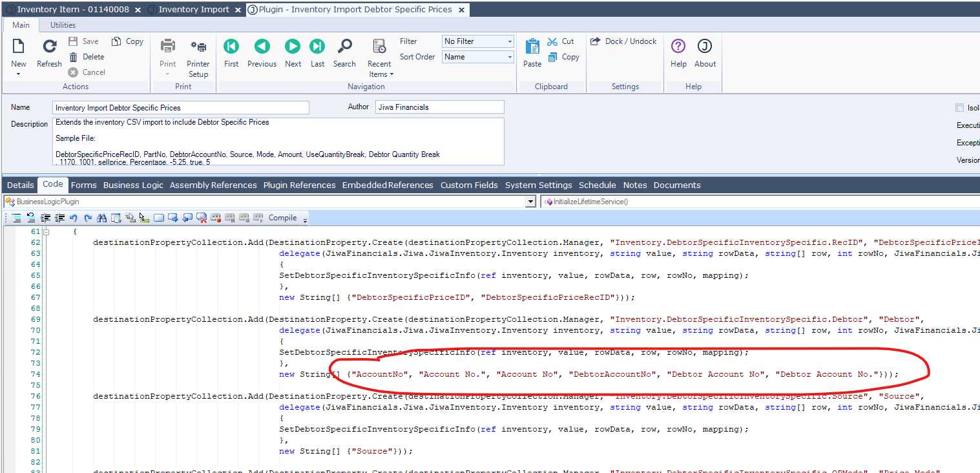This screenshot has height=473, width=980.
Task: Click the Name input field
Action: [181, 108]
